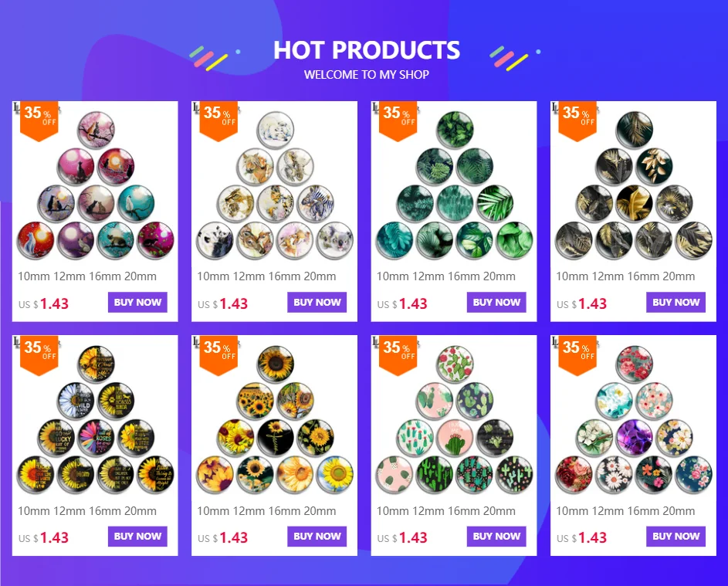
Task: Click BUY NOW on the sunflower quotes product
Action: pyautogui.click(x=137, y=537)
